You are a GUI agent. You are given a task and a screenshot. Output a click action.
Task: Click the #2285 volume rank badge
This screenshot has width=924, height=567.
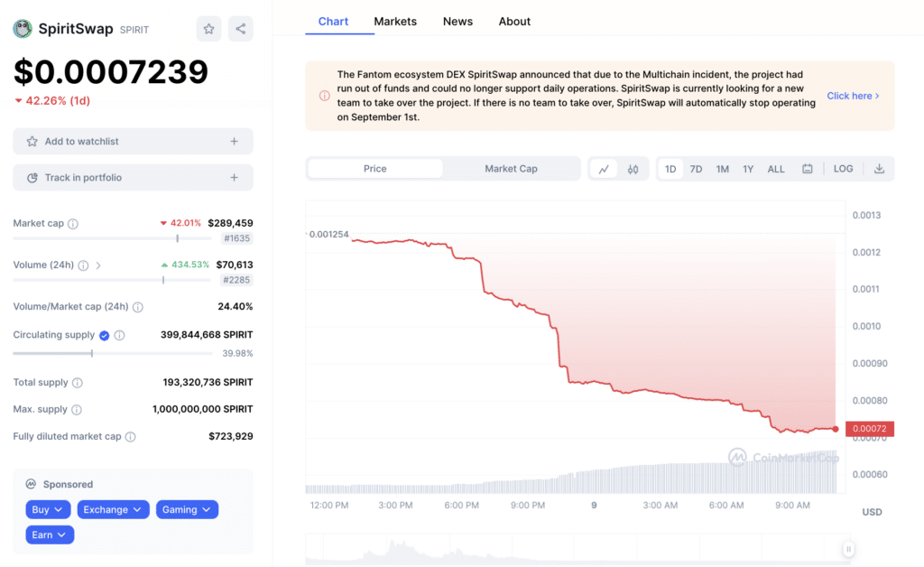(x=236, y=280)
